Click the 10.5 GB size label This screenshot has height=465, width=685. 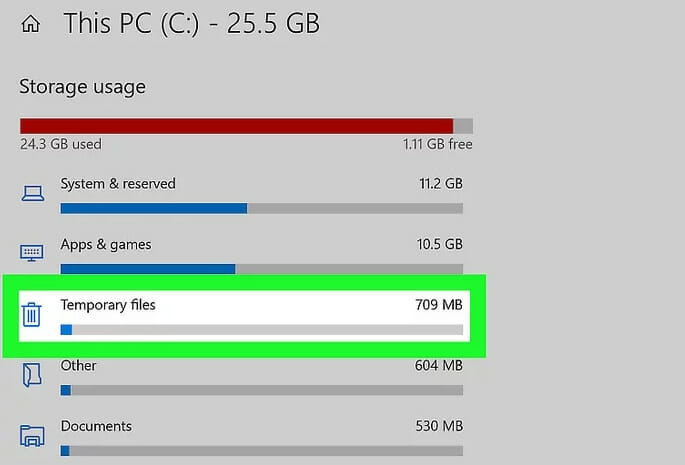(439, 244)
